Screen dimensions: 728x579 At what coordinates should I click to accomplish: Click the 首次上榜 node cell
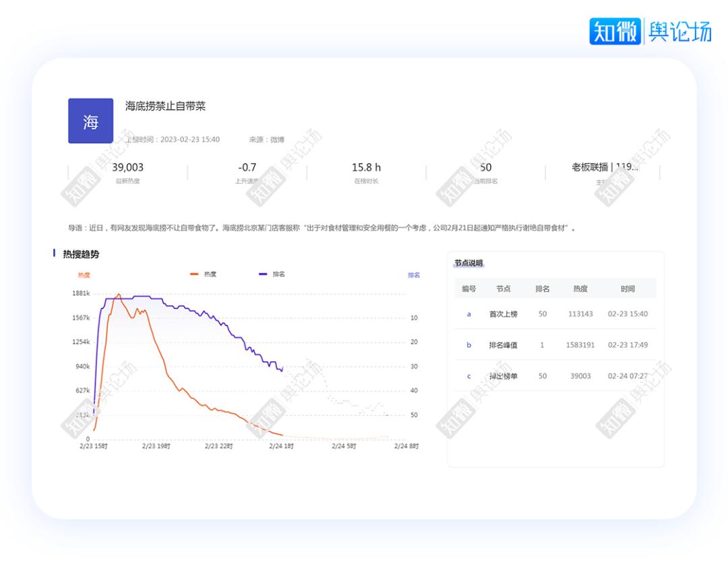coord(504,314)
